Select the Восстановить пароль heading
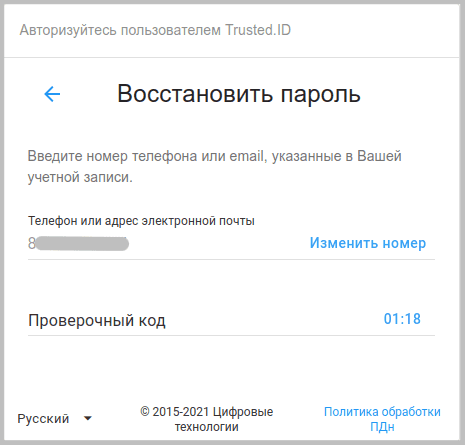 coord(239,94)
